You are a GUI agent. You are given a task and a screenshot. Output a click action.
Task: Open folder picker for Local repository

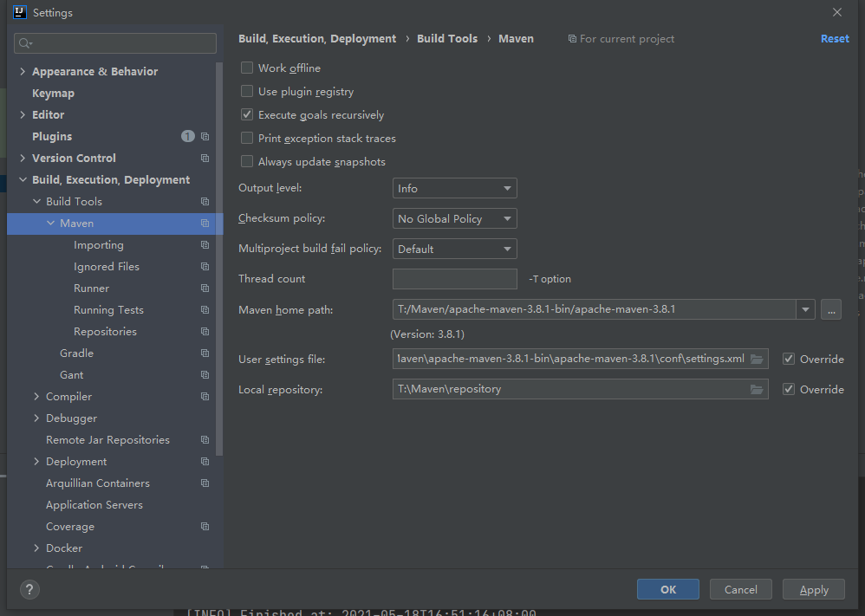pyautogui.click(x=757, y=389)
